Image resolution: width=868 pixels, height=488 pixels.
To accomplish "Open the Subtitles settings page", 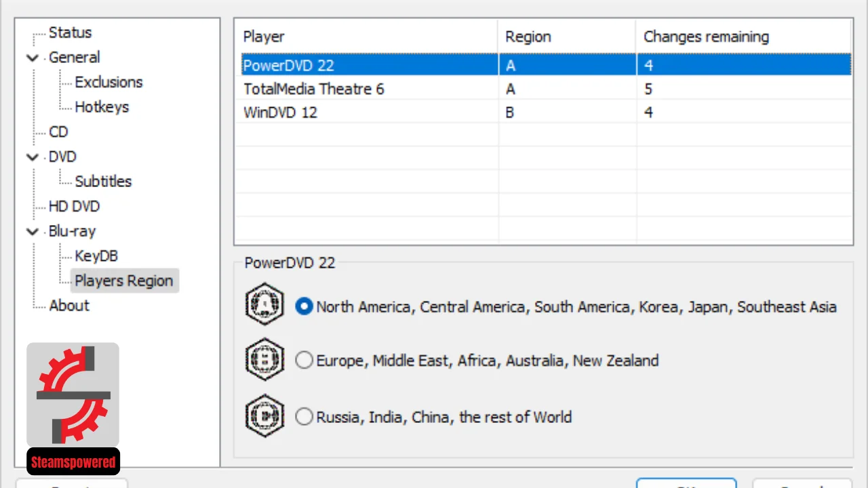I will [x=103, y=182].
